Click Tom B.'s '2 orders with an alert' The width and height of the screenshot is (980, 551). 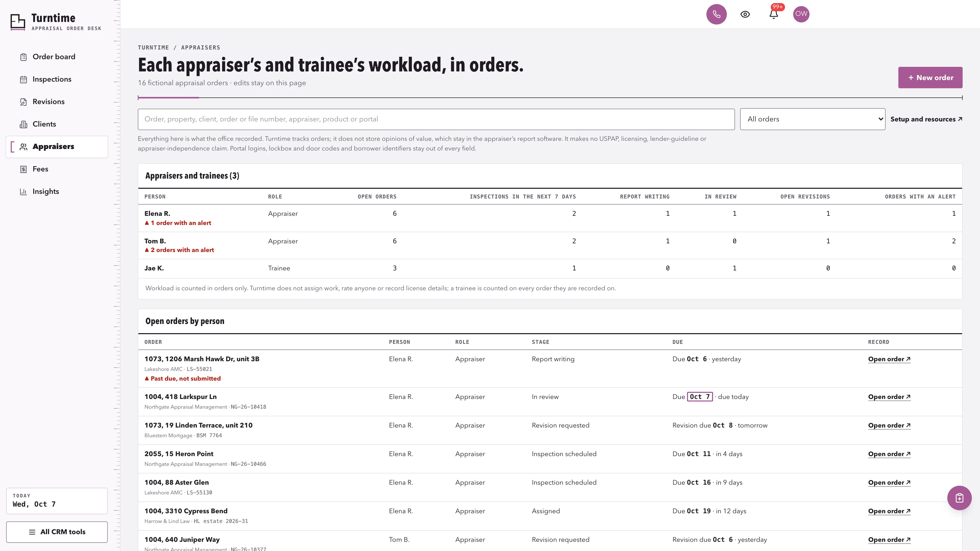click(x=179, y=250)
